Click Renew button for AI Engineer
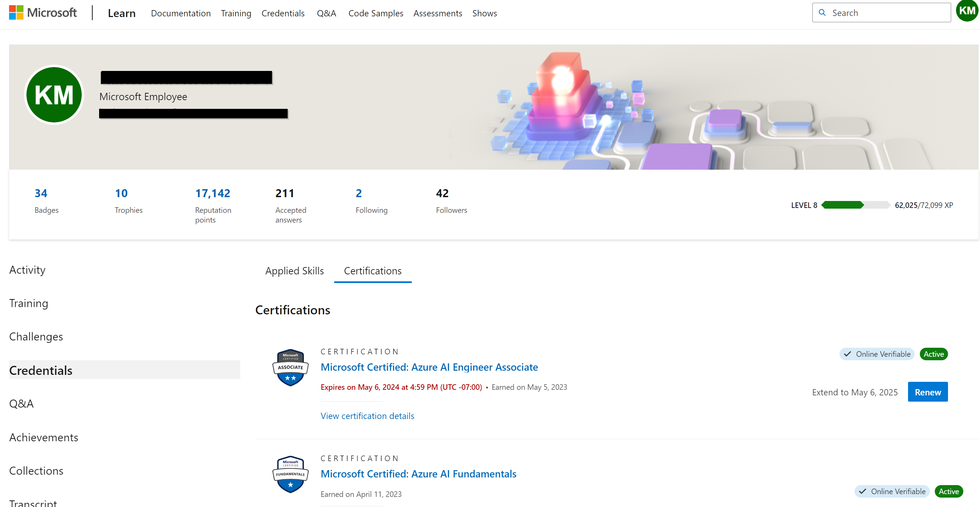The height and width of the screenshot is (507, 980). tap(927, 392)
